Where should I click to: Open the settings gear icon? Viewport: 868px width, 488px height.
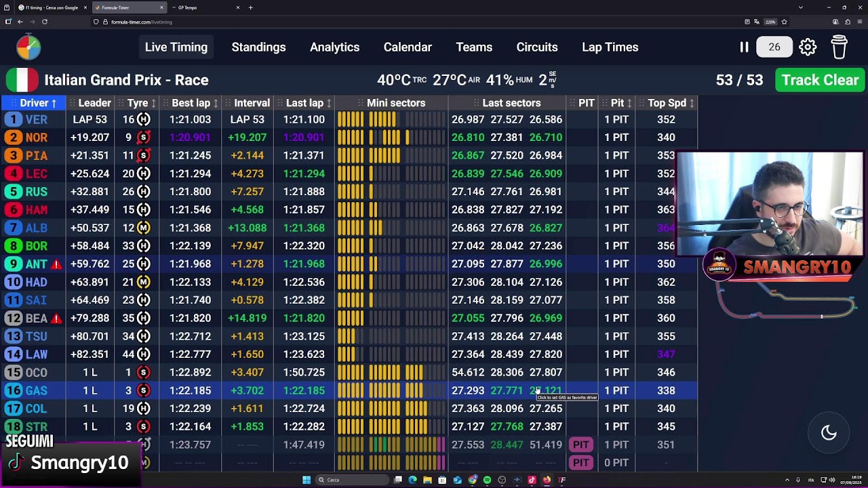808,47
